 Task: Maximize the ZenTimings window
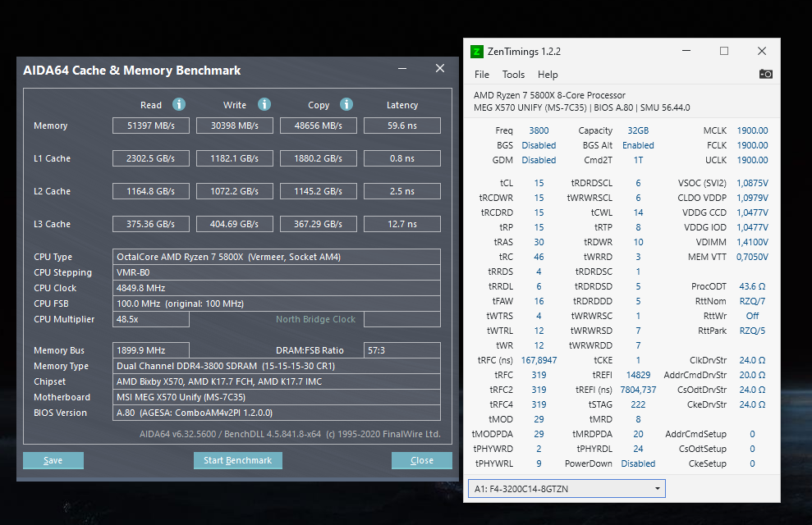(x=724, y=51)
